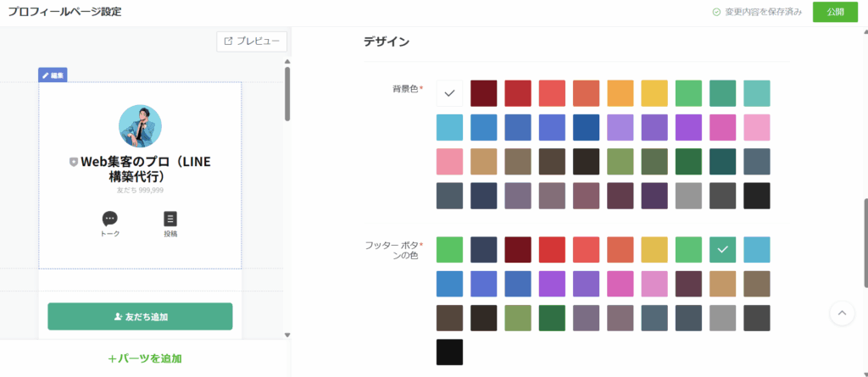This screenshot has width=868, height=377.
Task: Click the scroll-to-top chevron circle button
Action: pos(841,313)
